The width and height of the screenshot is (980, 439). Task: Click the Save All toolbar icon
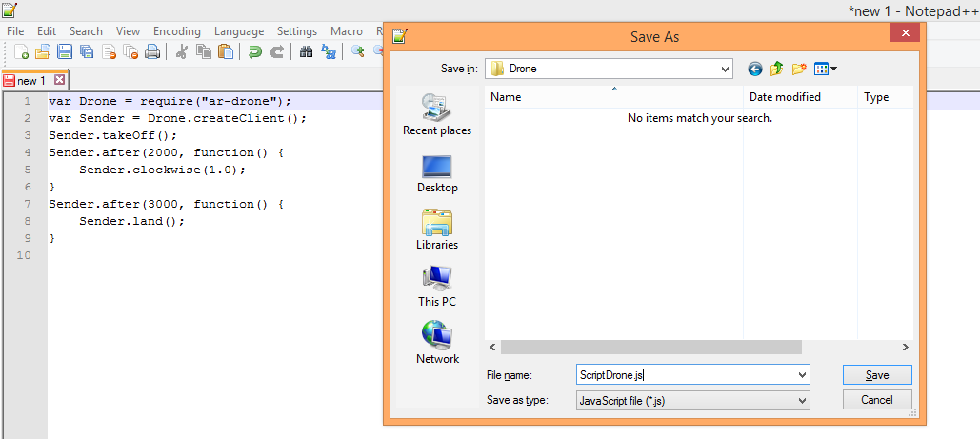pyautogui.click(x=87, y=52)
